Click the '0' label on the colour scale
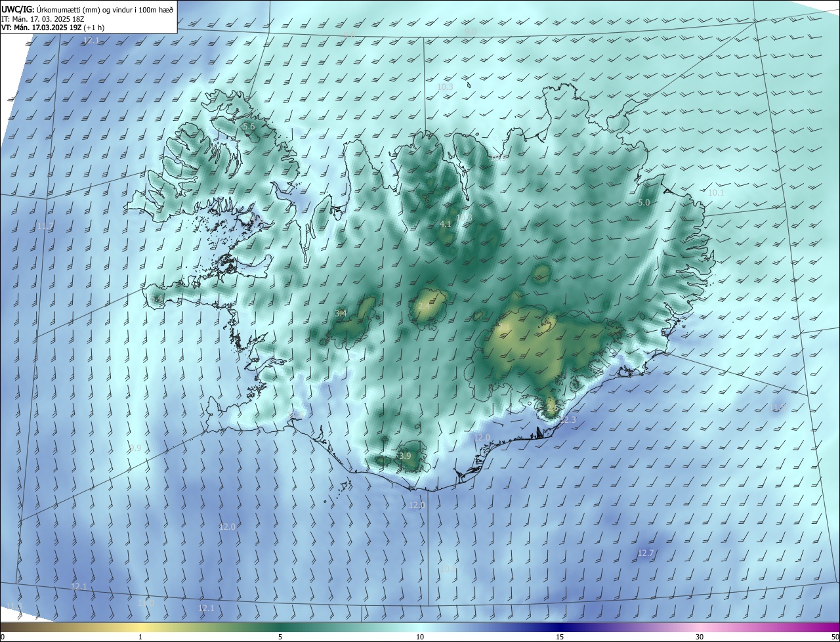Screen dimensions: 840x642 (3, 637)
